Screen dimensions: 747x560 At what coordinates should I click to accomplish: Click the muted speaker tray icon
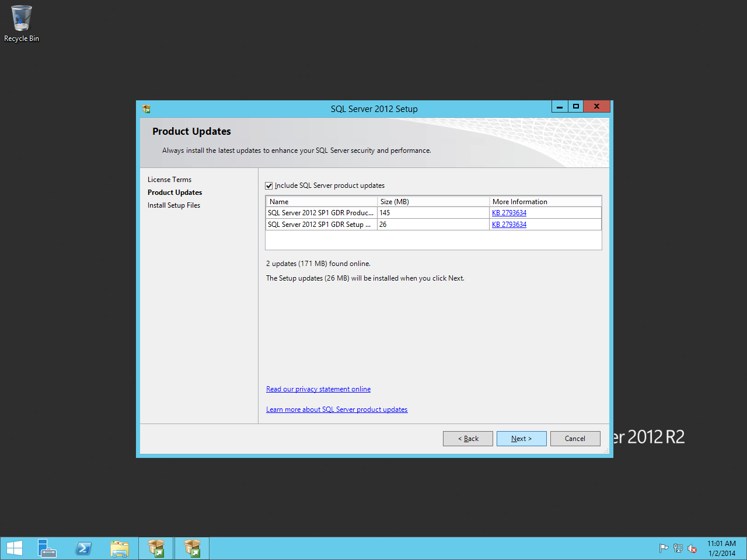(692, 548)
